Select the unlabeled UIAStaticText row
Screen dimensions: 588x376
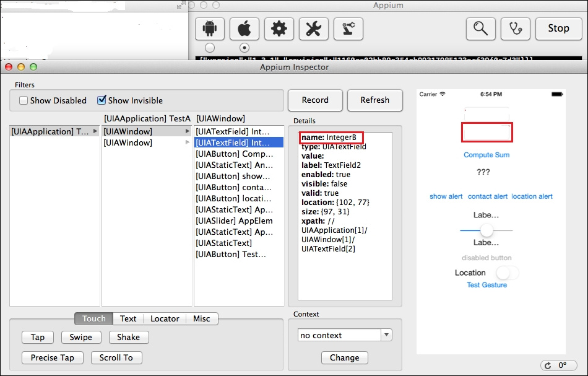(x=239, y=243)
